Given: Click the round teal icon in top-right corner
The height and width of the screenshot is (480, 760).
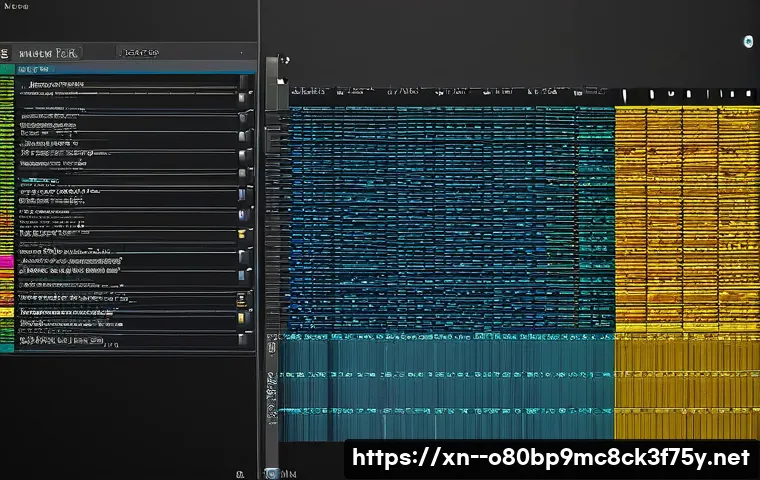Looking at the screenshot, I should tap(748, 42).
